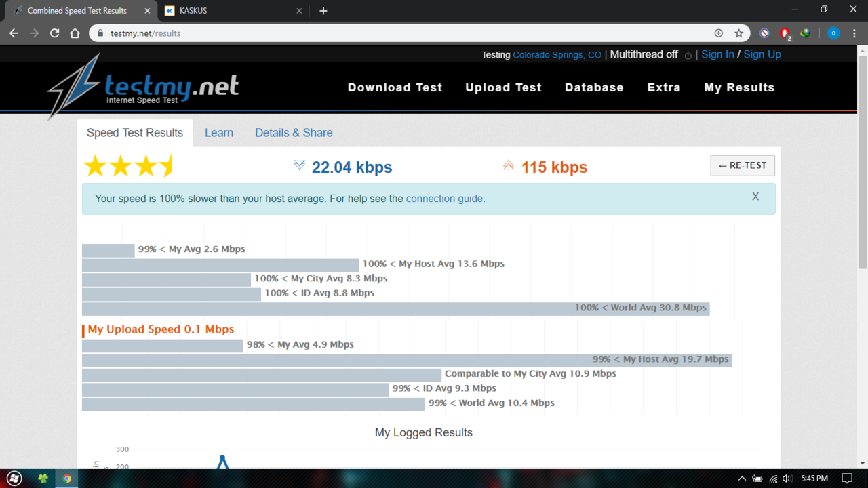Click the 115 kbps upload result

tap(554, 167)
